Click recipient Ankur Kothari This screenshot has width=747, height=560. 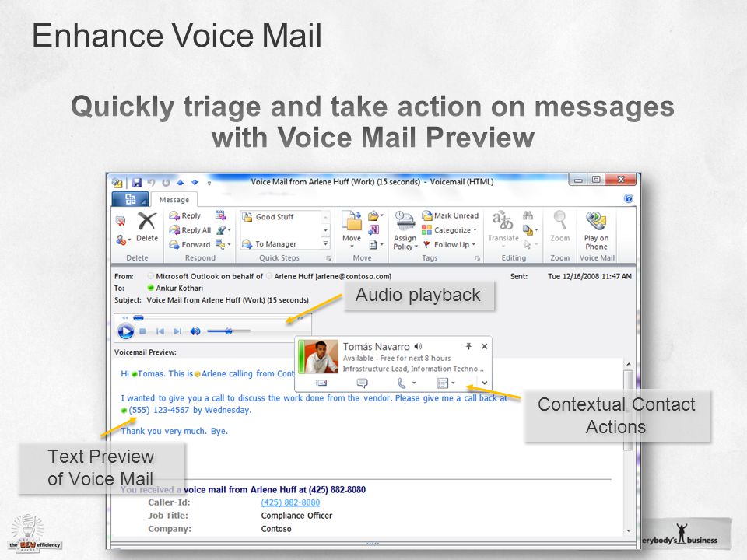[179, 288]
